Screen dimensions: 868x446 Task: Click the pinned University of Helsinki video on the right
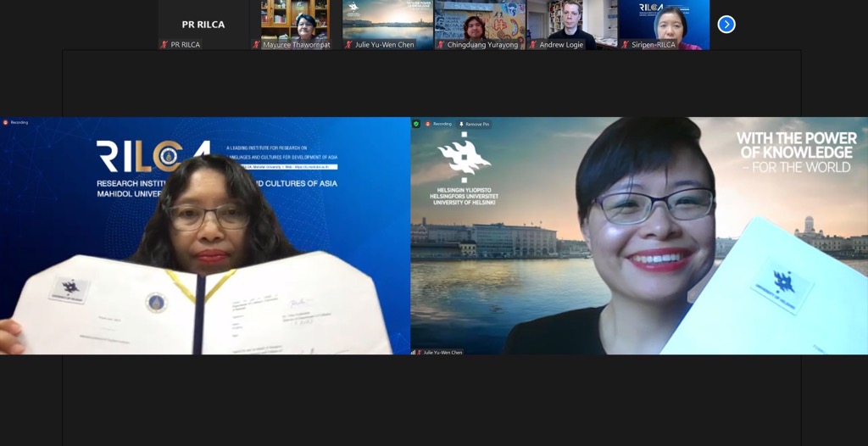(x=639, y=236)
